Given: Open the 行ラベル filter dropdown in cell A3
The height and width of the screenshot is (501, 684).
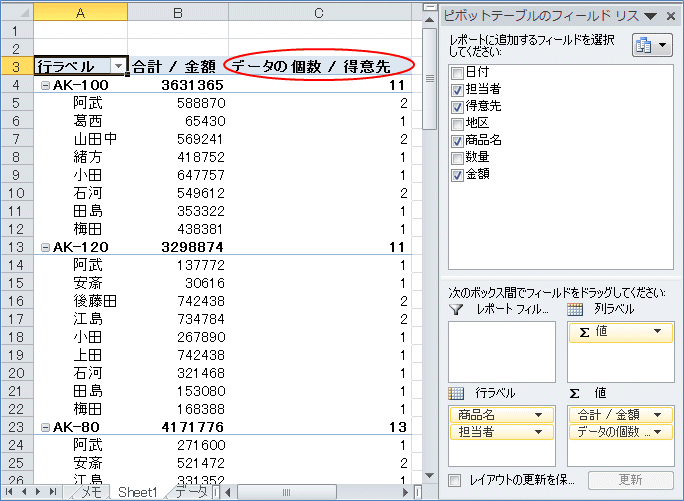Looking at the screenshot, I should (x=118, y=66).
